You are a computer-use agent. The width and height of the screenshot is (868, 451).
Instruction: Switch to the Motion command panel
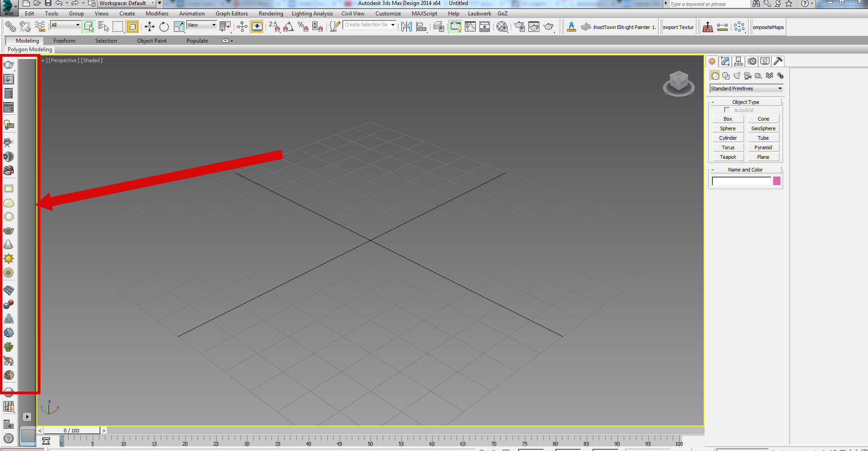pyautogui.click(x=752, y=61)
